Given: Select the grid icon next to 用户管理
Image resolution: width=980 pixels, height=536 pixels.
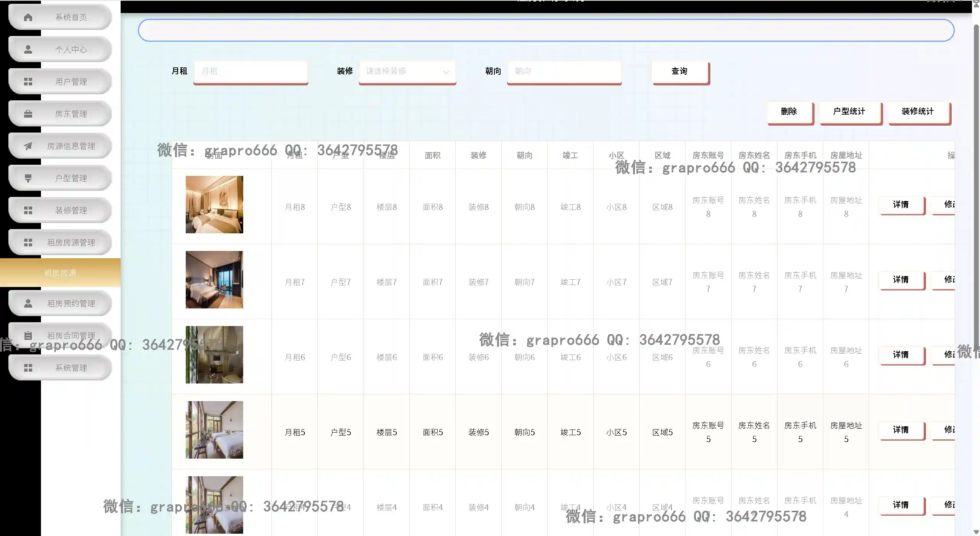Looking at the screenshot, I should pos(29,81).
